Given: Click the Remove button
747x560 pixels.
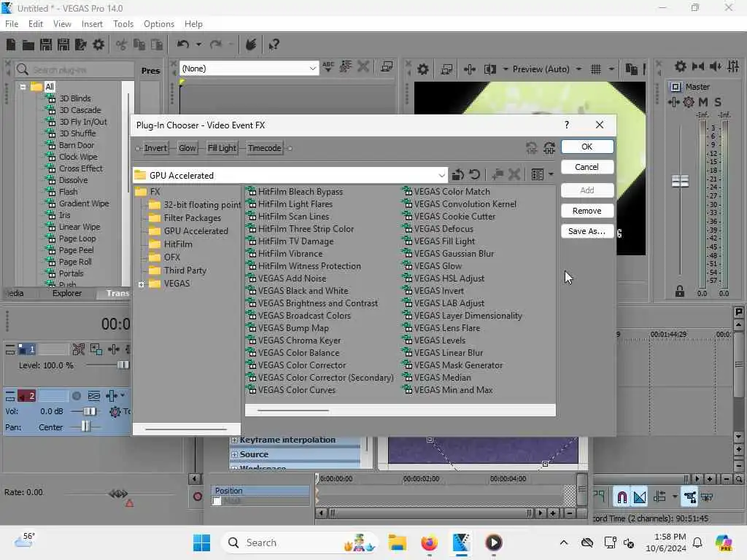Looking at the screenshot, I should 587,211.
